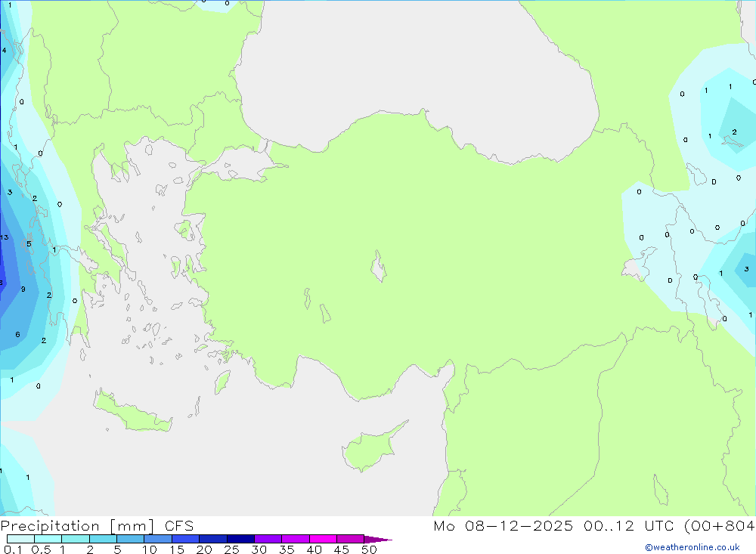The height and width of the screenshot is (554, 756).
Task: Click the '4' precipitation value near top-left
Action: tap(5, 50)
